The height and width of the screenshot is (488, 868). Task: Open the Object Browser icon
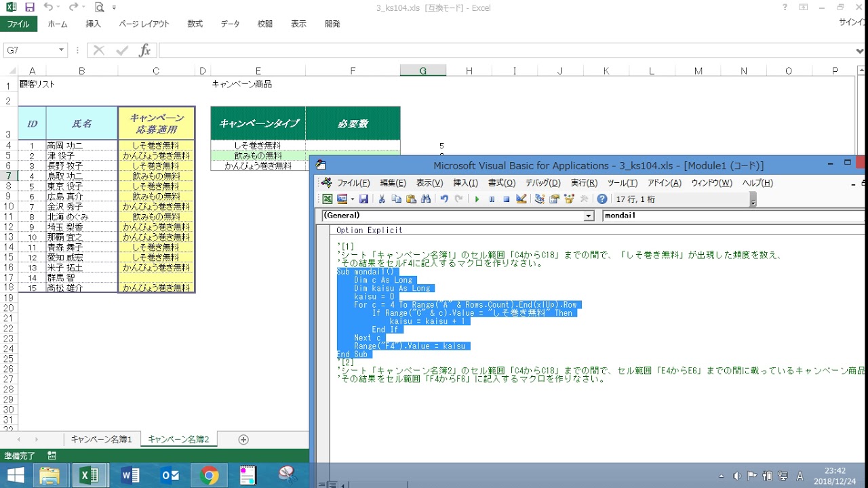pyautogui.click(x=570, y=199)
